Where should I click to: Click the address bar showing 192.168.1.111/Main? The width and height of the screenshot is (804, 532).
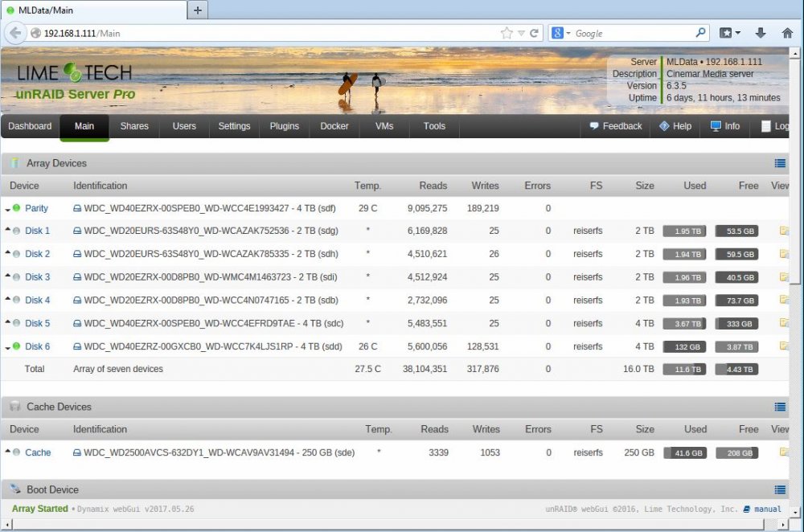point(264,33)
